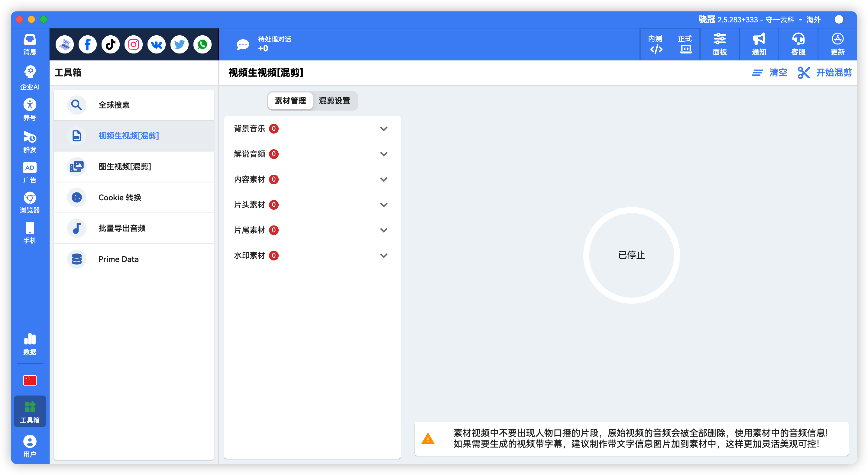Switch to 正式 release mode

[x=685, y=44]
